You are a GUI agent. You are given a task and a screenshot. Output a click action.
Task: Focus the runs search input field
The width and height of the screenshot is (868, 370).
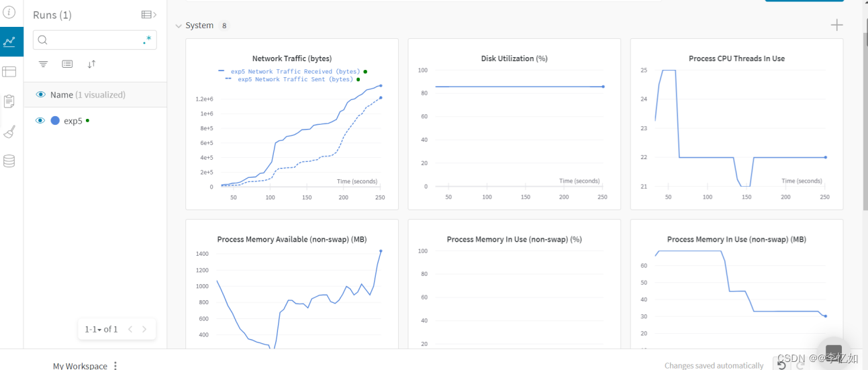pyautogui.click(x=95, y=40)
